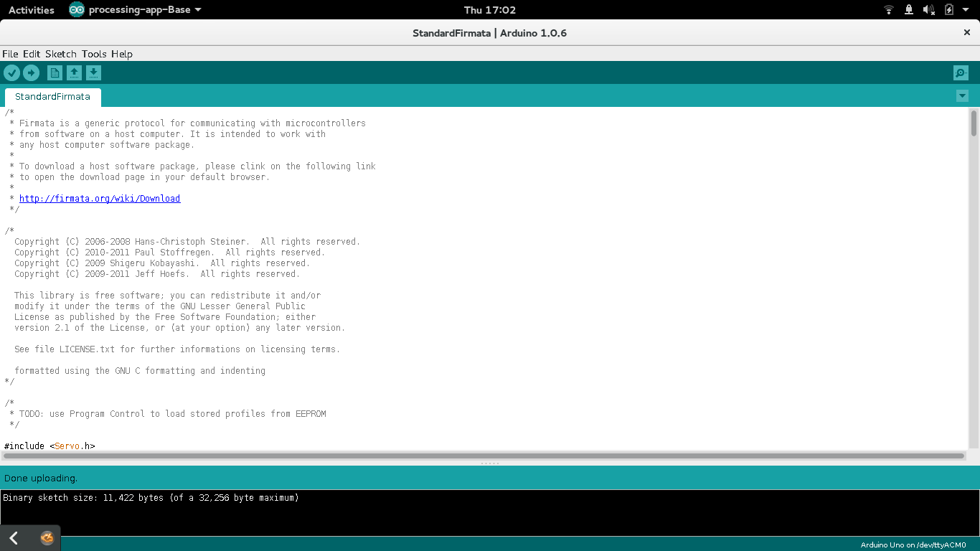The height and width of the screenshot is (551, 980).
Task: Click the network lock icon in top bar
Action: point(909,10)
